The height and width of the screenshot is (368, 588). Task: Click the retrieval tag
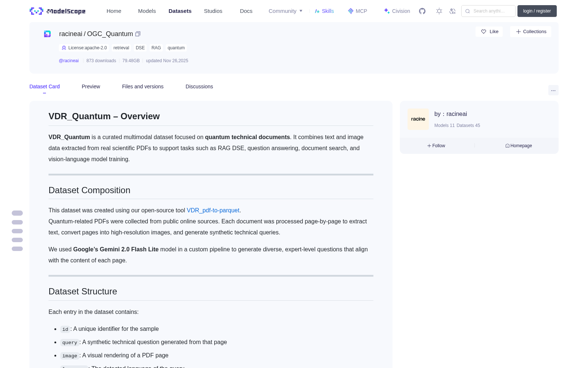coord(121,48)
